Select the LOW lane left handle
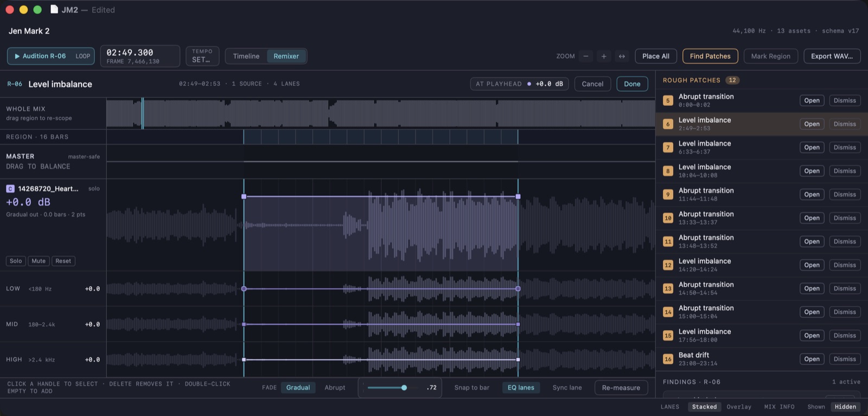This screenshot has height=416, width=868. [244, 289]
